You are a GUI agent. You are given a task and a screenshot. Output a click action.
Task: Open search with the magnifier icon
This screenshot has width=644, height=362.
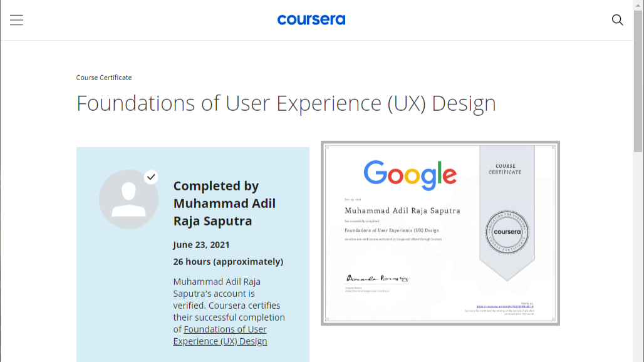(x=617, y=20)
